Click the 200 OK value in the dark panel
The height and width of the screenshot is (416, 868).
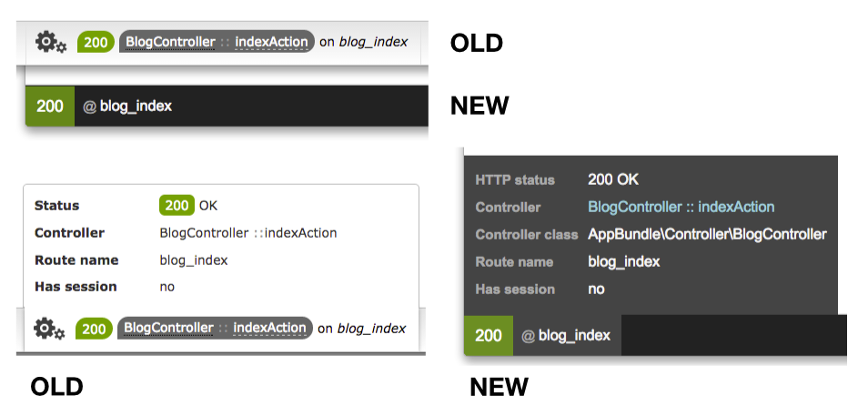613,179
